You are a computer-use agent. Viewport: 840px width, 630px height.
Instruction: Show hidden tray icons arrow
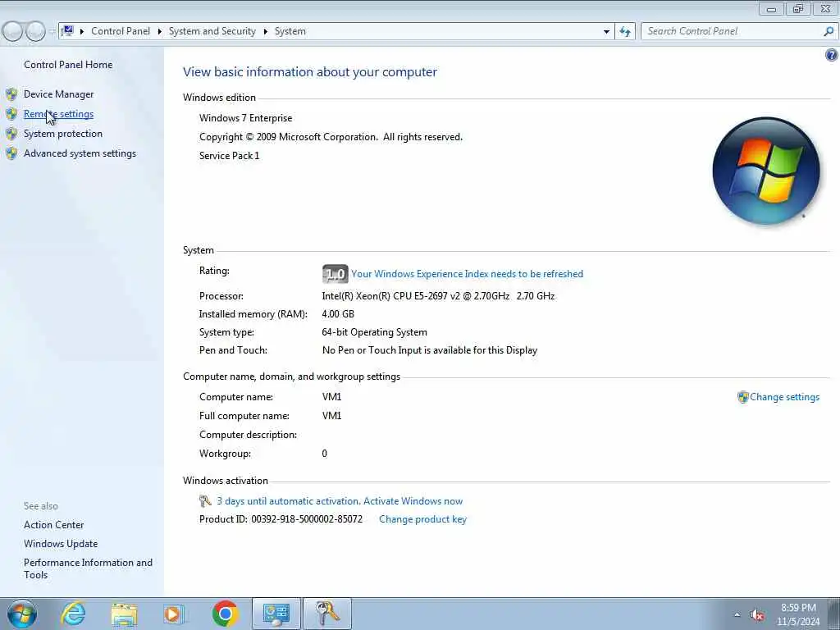(737, 615)
